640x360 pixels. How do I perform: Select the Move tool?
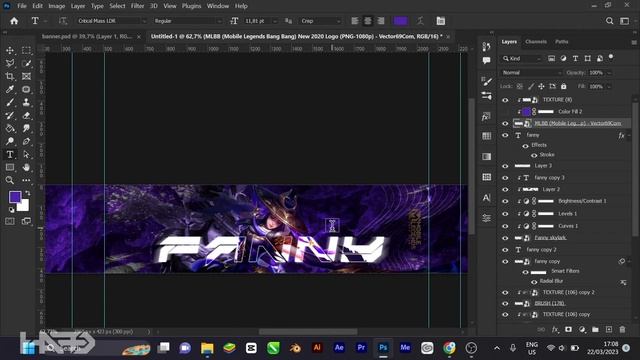tap(10, 50)
